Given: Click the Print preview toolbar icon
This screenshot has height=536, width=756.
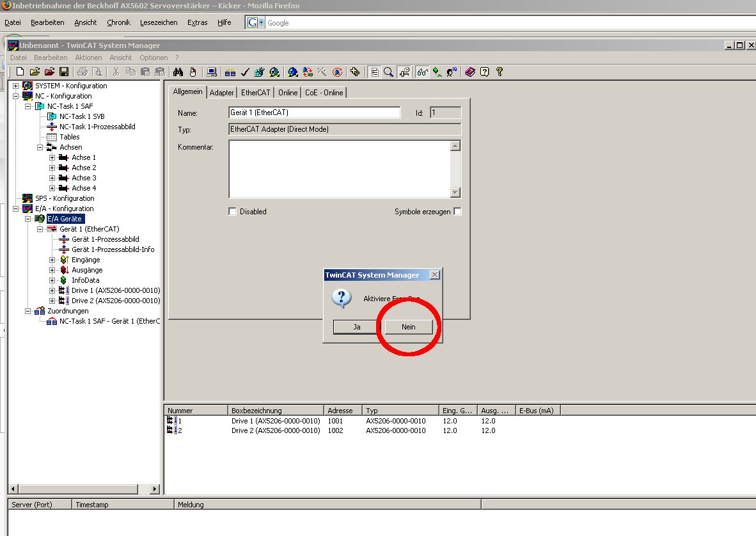Looking at the screenshot, I should (x=97, y=72).
